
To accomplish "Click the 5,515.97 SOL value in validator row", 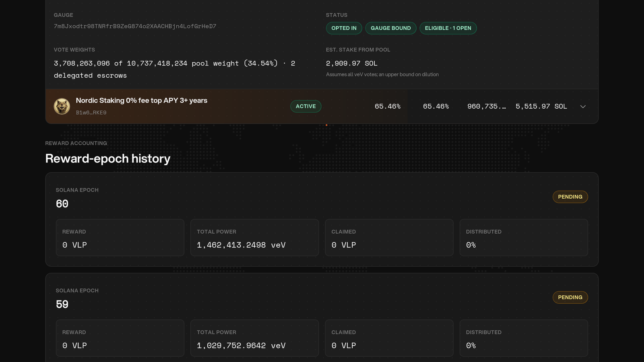I will 541,106.
